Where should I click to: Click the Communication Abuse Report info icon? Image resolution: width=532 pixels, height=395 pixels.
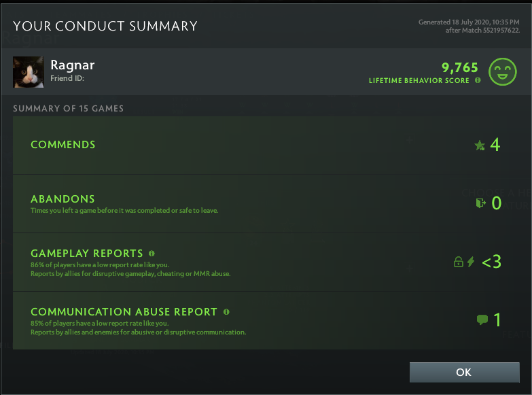coord(226,312)
